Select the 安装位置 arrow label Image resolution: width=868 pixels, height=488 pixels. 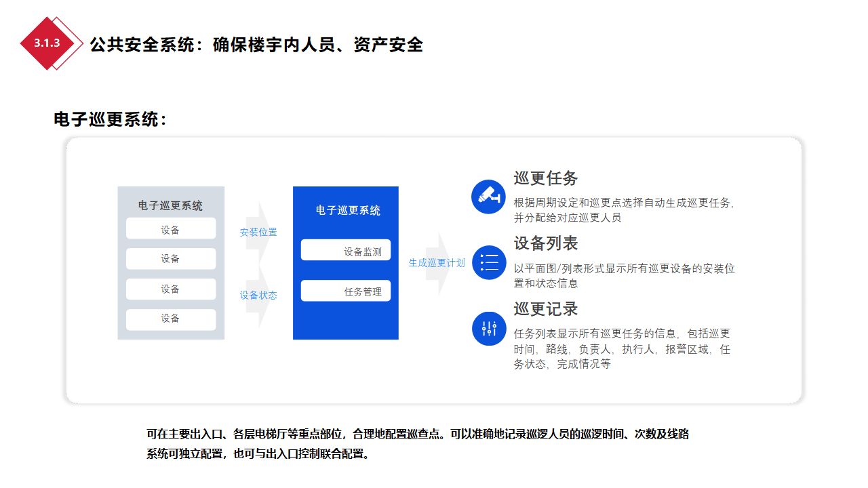(258, 232)
